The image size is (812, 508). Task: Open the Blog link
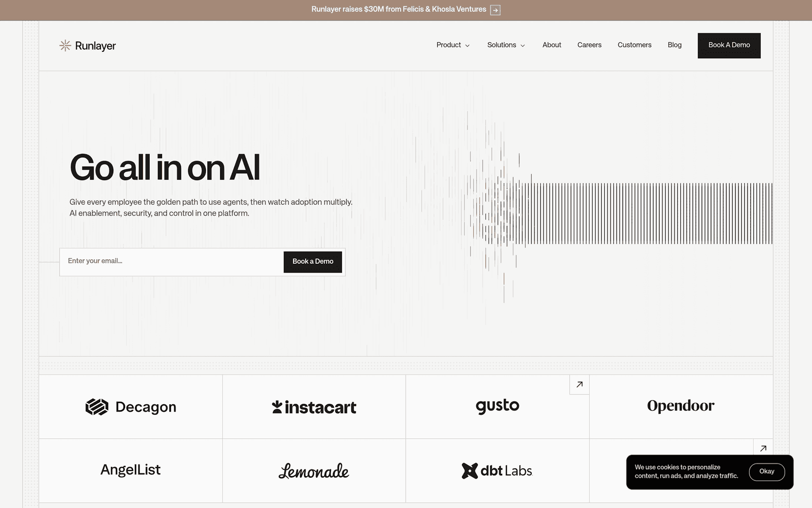(x=675, y=45)
